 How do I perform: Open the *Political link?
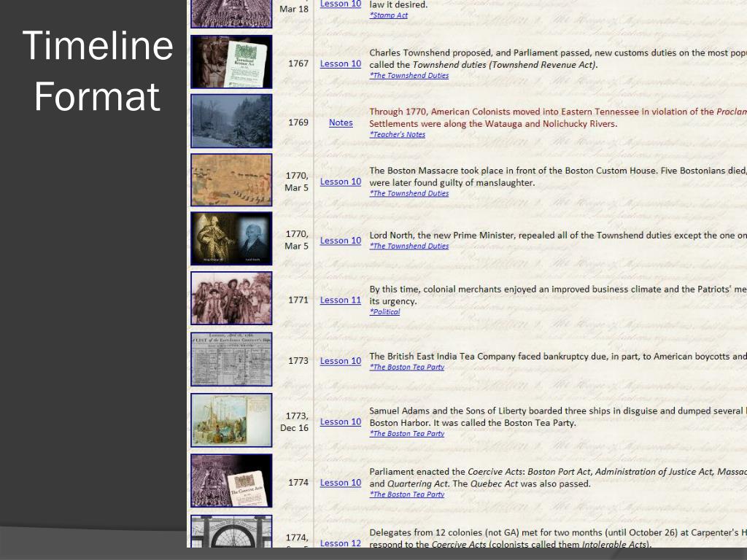(385, 312)
